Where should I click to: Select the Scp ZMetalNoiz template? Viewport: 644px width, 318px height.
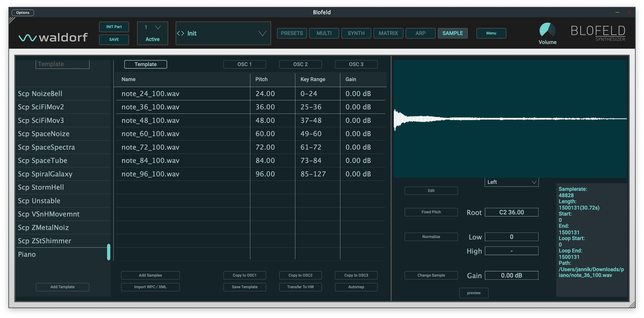63,228
